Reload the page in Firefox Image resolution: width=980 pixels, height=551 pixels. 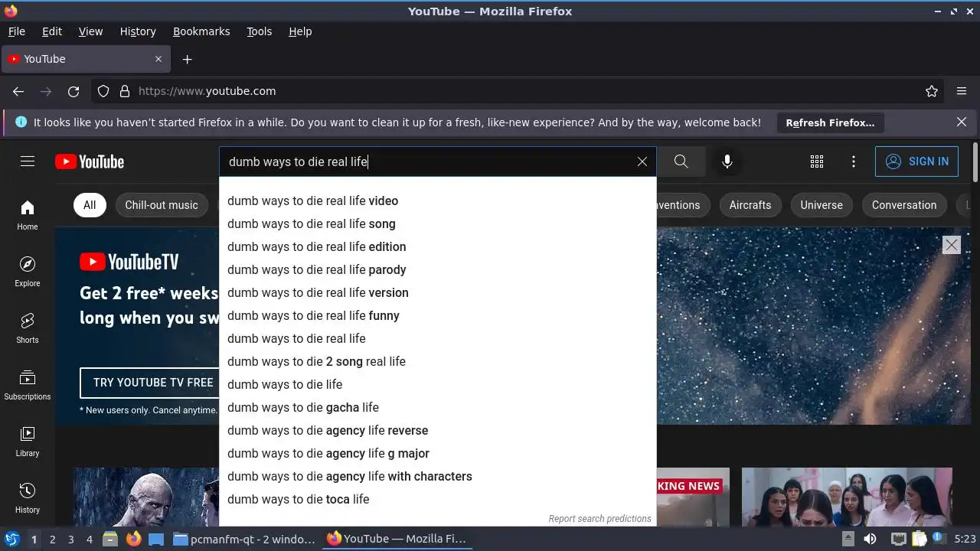pos(73,91)
